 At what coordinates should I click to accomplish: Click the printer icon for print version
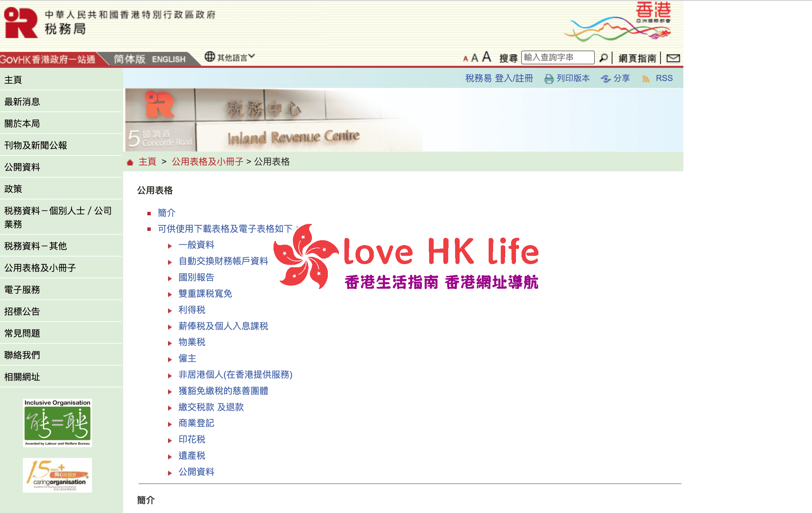point(548,79)
